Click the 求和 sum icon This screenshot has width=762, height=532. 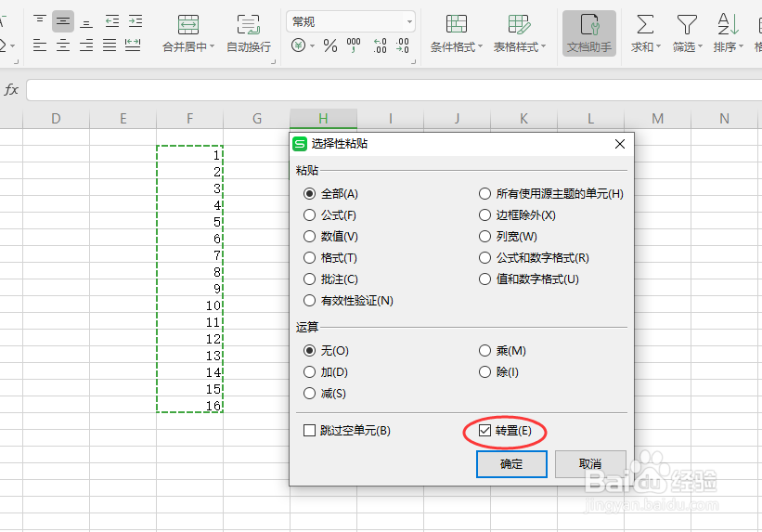(x=645, y=24)
